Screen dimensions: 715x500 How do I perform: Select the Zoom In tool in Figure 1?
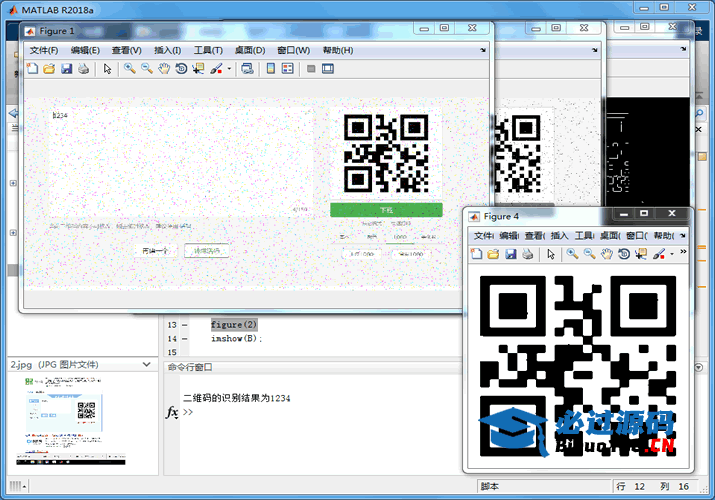pos(130,69)
